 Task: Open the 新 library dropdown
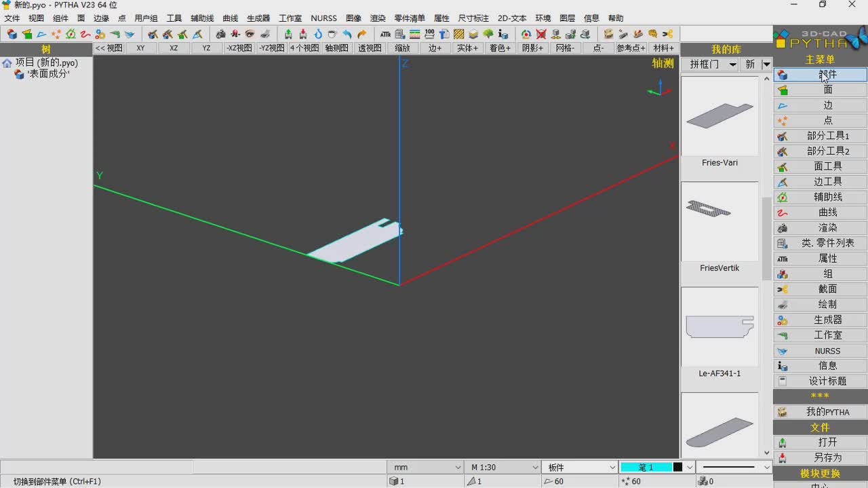pos(757,64)
